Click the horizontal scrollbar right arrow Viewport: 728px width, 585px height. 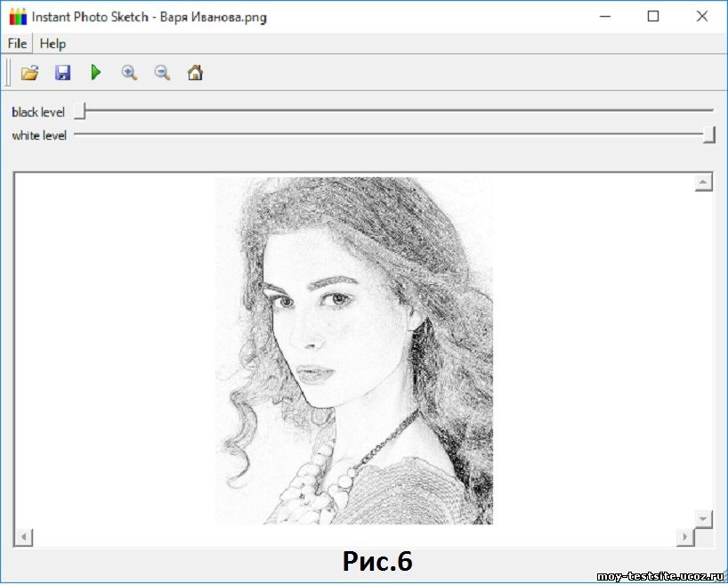pyautogui.click(x=685, y=537)
